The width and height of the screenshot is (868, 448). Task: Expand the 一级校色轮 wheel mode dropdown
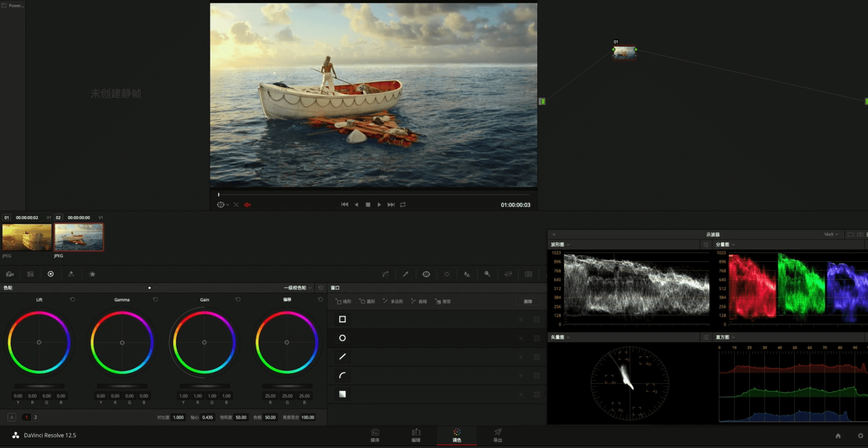[298, 287]
